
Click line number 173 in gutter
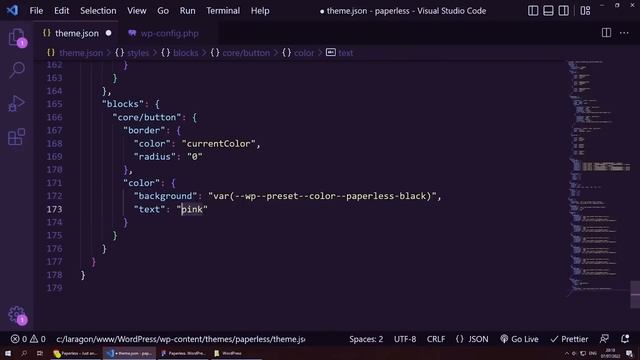coord(54,209)
